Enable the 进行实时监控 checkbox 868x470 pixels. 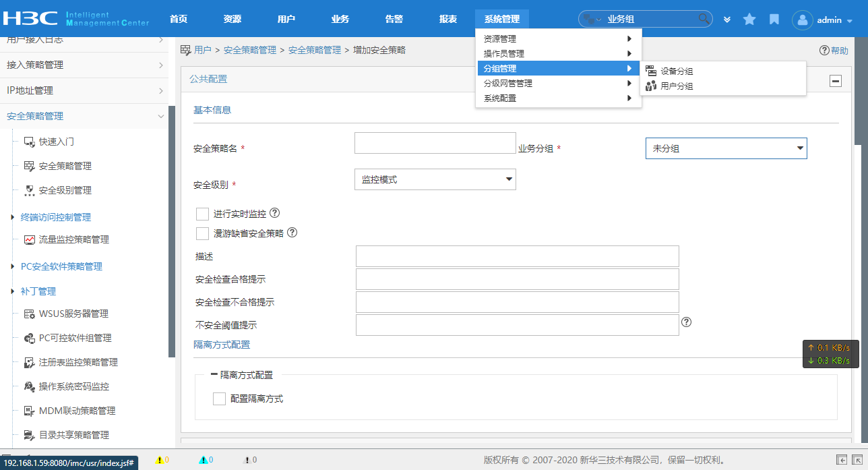tap(202, 214)
